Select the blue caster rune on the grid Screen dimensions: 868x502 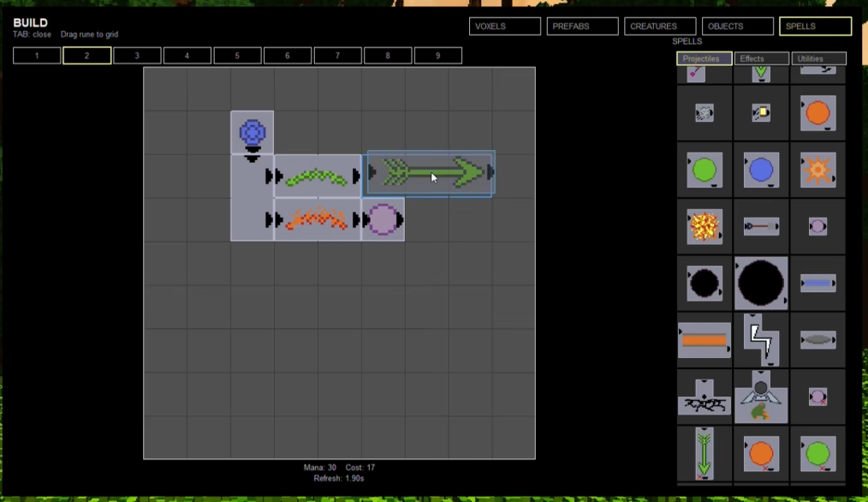(x=252, y=133)
